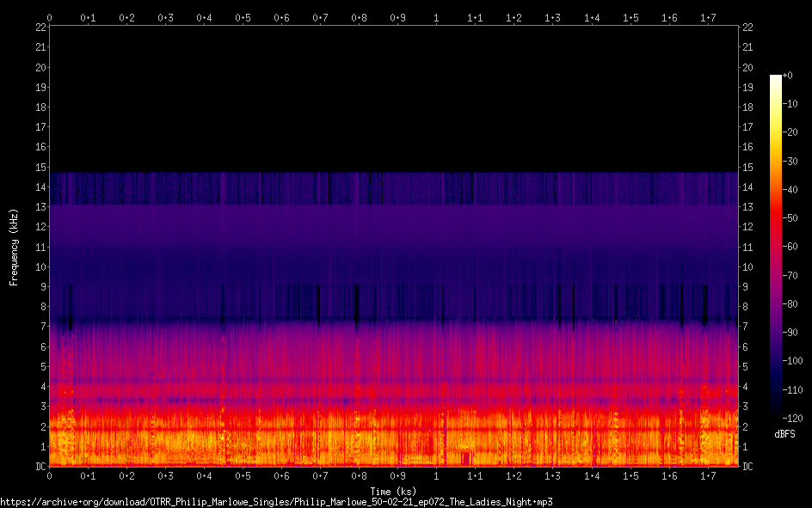Click the 0 tick on the top time axis
Image resolution: width=812 pixels, height=508 pixels.
click(x=50, y=17)
